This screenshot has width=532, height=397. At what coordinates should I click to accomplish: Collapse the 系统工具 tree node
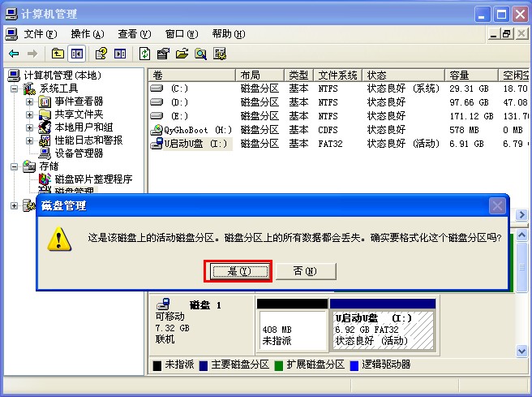tap(17, 88)
